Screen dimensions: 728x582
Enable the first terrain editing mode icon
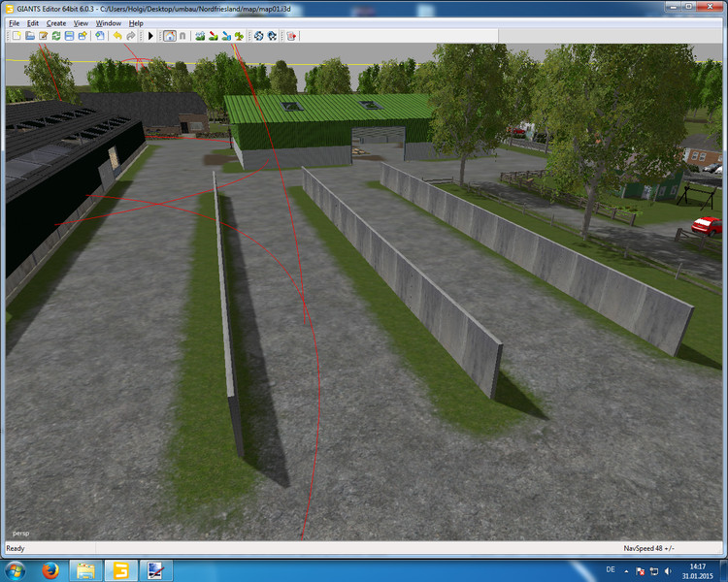click(200, 36)
